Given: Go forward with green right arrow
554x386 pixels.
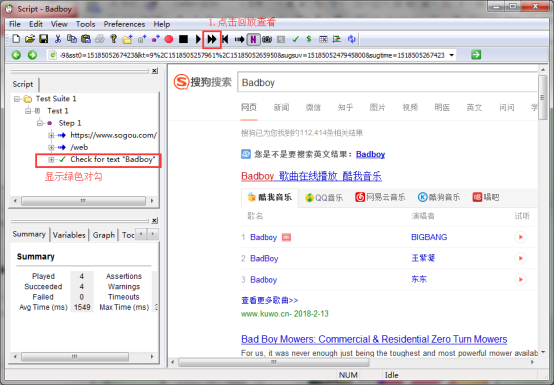Looking at the screenshot, I should click(32, 55).
